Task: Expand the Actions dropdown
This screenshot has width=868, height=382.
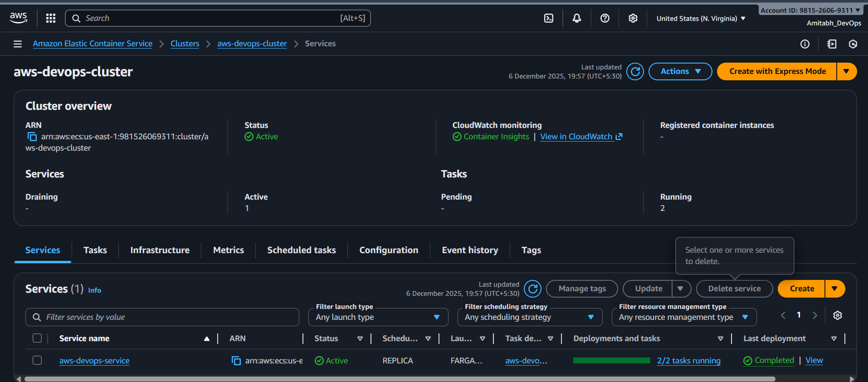Action: coord(680,72)
